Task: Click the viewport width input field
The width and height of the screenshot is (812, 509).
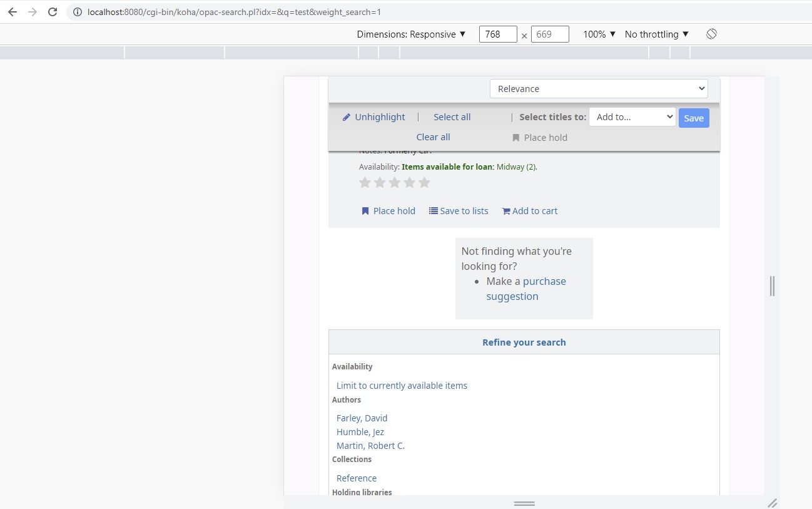Action: (497, 34)
